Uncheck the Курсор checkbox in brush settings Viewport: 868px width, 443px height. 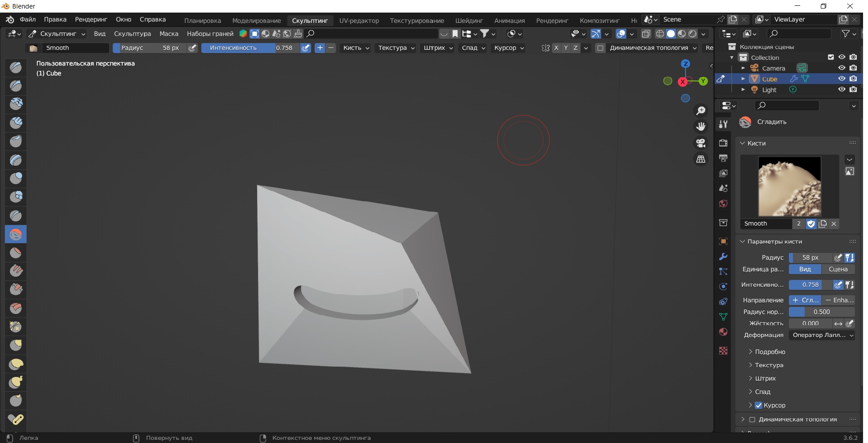click(x=759, y=405)
